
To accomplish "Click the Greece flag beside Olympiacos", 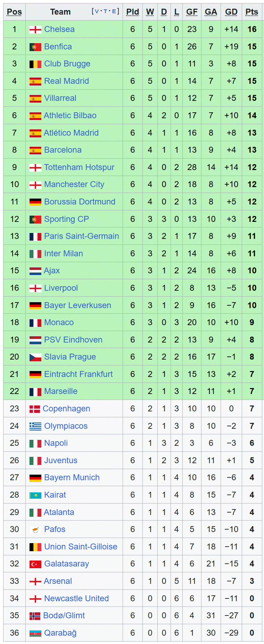I will click(35, 426).
